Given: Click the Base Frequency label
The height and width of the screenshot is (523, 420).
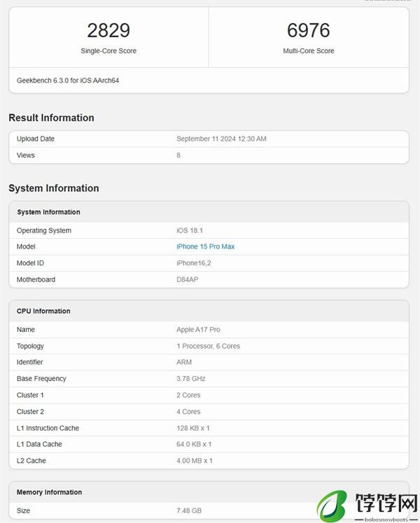Looking at the screenshot, I should pyautogui.click(x=41, y=379).
